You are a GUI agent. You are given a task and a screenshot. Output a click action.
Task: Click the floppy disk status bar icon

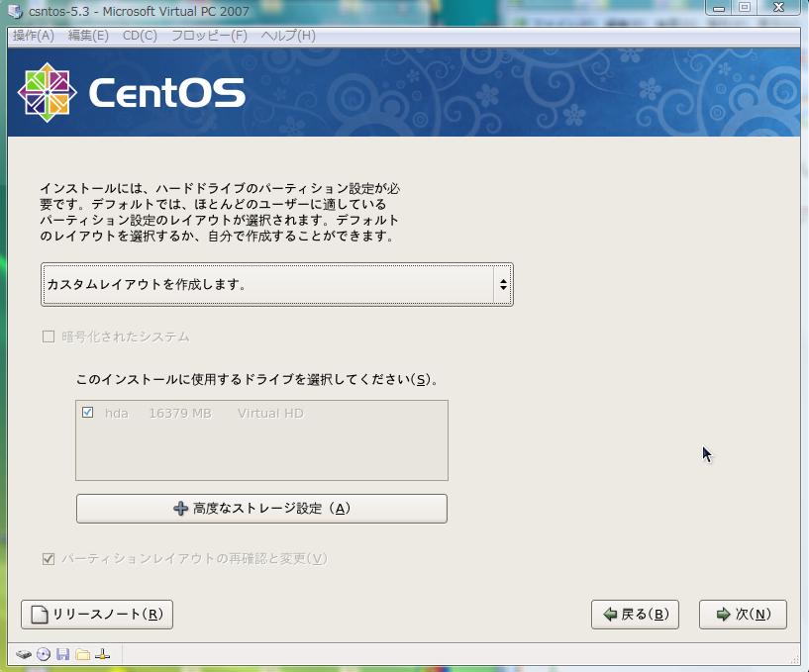pyautogui.click(x=63, y=654)
